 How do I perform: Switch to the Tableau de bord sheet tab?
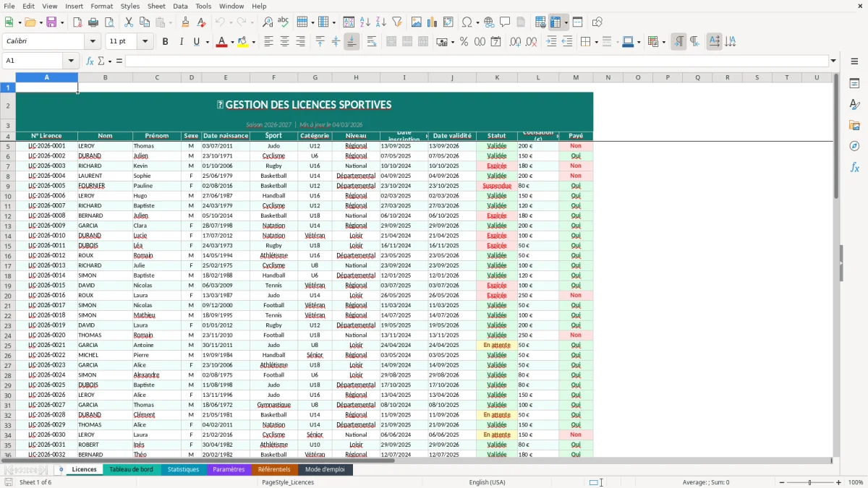(x=131, y=469)
